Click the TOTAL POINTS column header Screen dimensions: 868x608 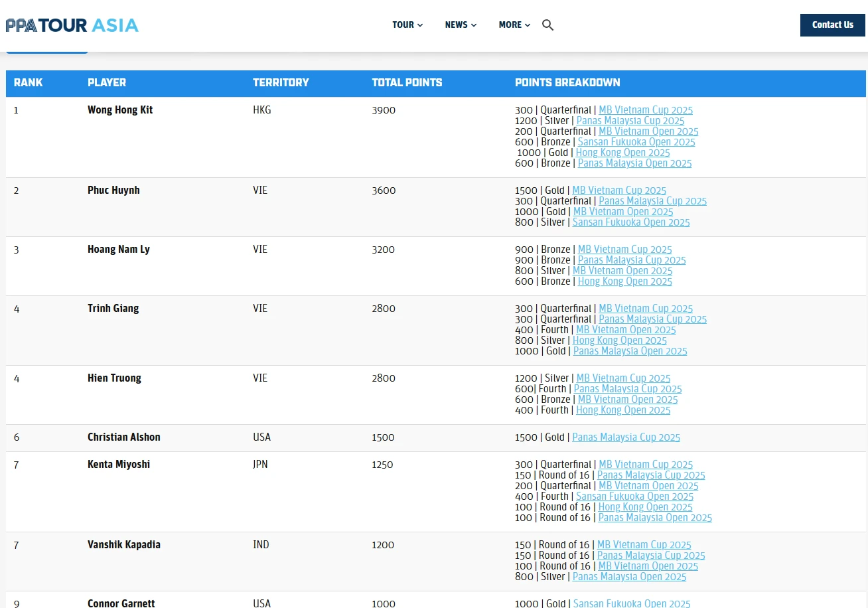(x=407, y=83)
